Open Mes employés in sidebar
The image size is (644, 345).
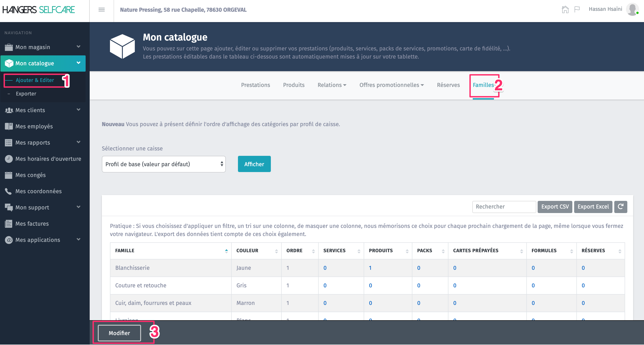(x=34, y=126)
